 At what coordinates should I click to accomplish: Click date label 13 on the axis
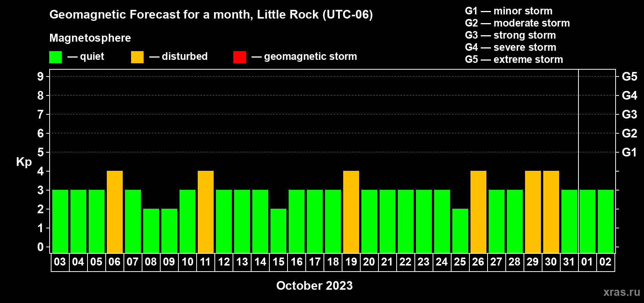pyautogui.click(x=242, y=262)
